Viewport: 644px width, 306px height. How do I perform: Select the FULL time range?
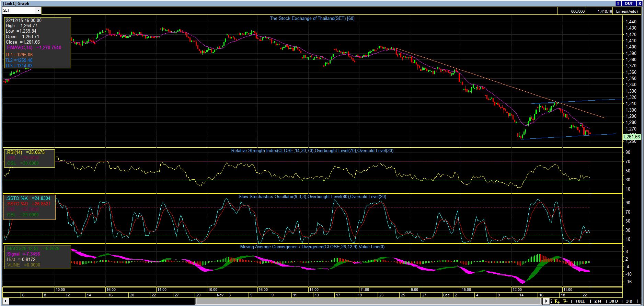click(580, 302)
